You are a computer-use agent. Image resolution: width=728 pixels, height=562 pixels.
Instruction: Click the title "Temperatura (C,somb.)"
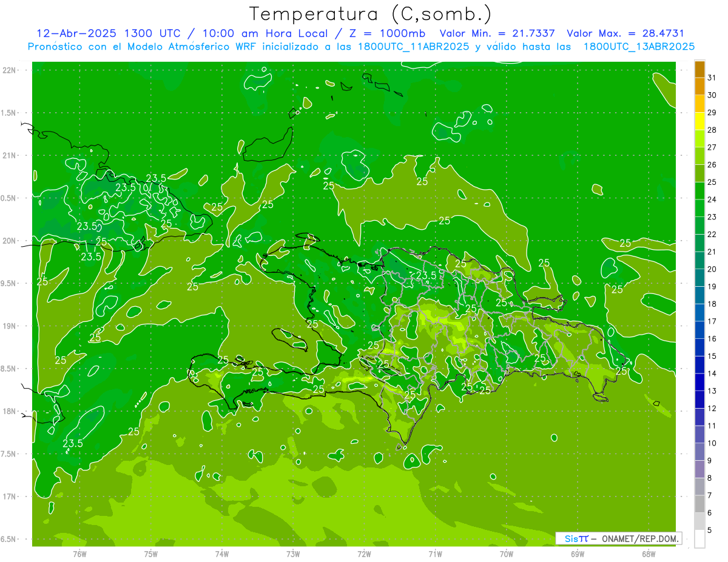tap(370, 15)
